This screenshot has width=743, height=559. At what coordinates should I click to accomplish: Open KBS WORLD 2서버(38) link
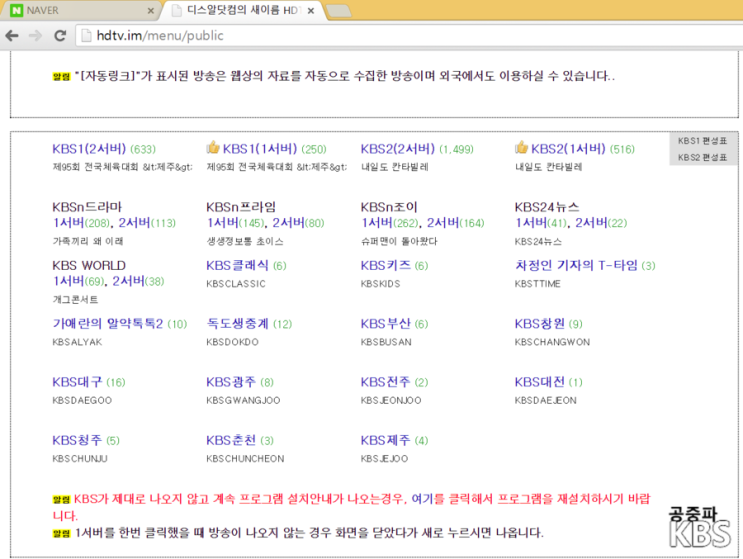[138, 281]
